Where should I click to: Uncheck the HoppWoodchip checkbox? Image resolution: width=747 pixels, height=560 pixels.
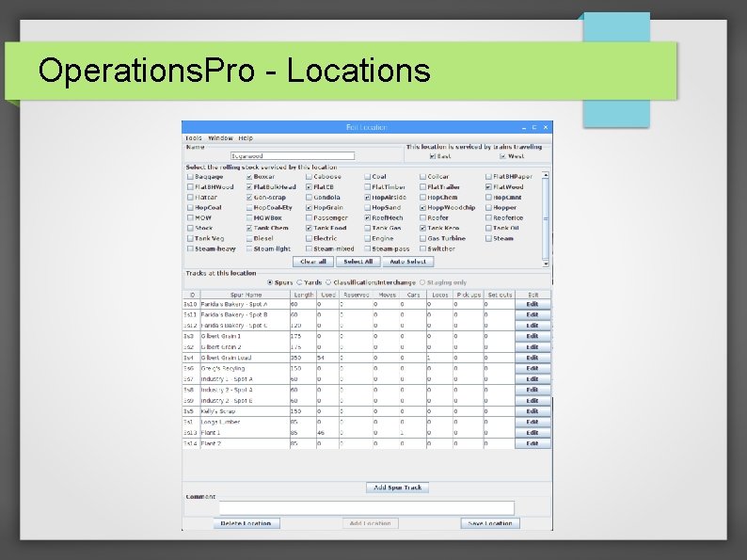point(422,208)
